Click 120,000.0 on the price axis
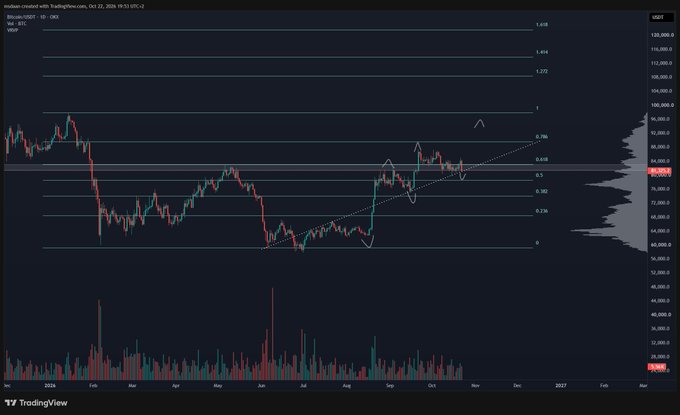The height and width of the screenshot is (415, 680). (662, 35)
